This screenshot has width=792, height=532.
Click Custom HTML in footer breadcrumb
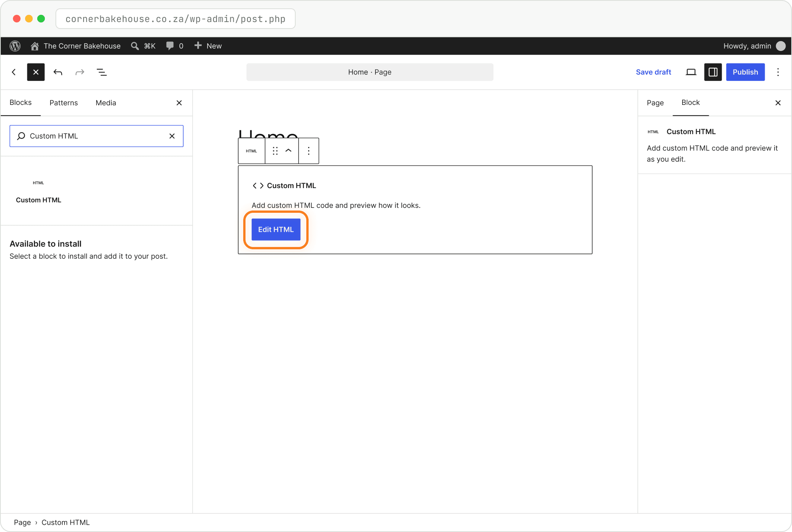(66, 522)
